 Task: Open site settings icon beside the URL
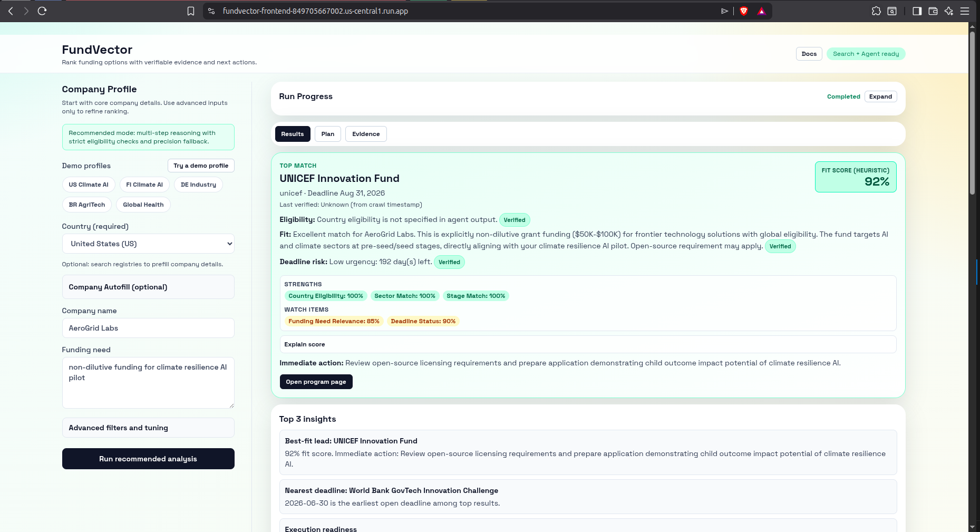click(211, 11)
